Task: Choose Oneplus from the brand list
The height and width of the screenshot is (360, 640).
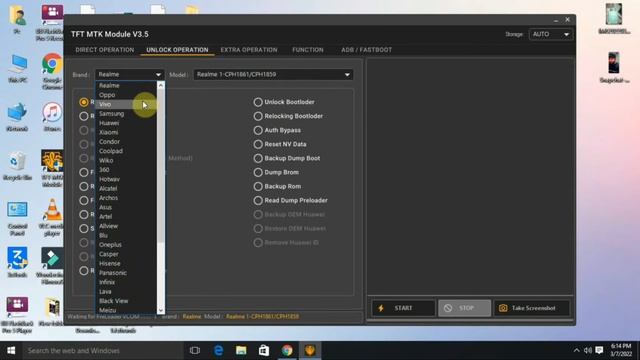Action: pyautogui.click(x=126, y=245)
